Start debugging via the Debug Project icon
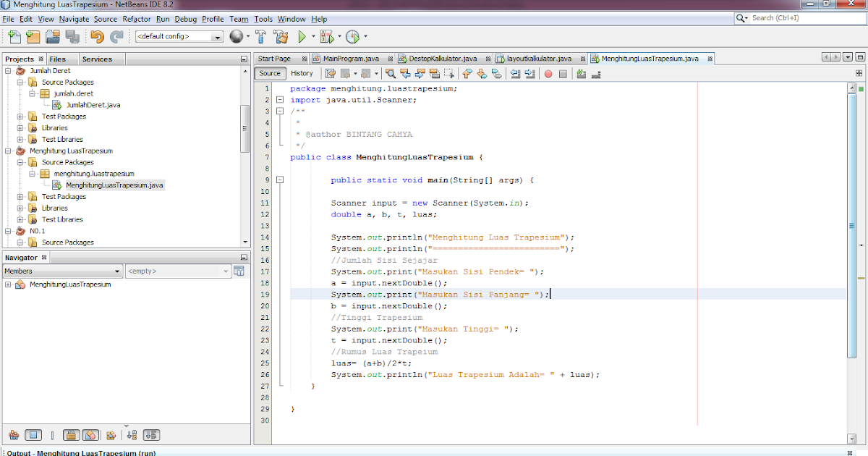 325,36
